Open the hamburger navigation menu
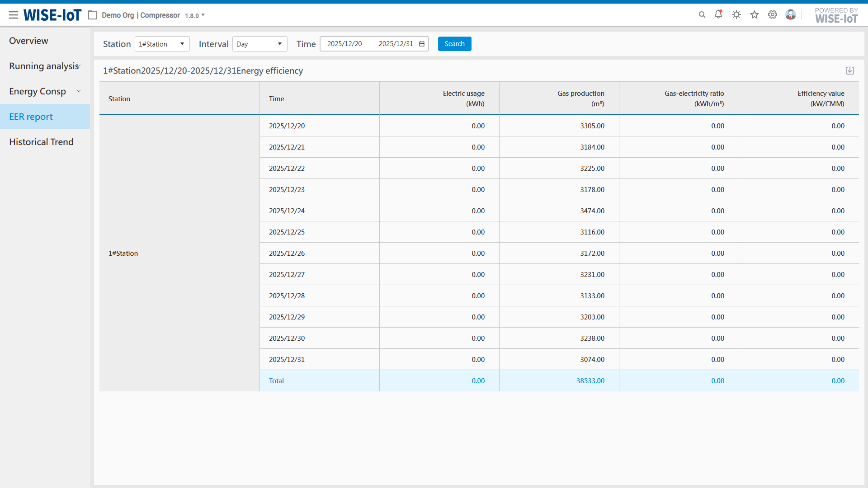 tap(14, 15)
